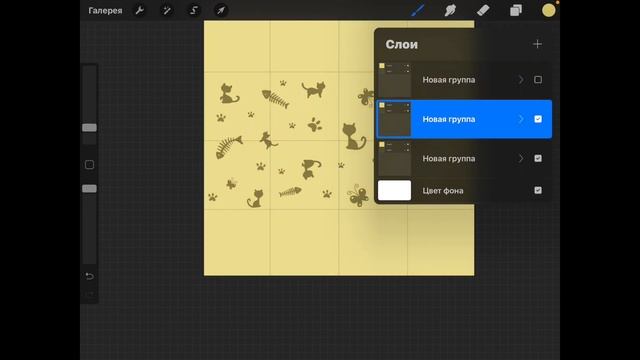Close the Layers panel via layers icon
Viewport: 640px width, 360px height.
[516, 10]
